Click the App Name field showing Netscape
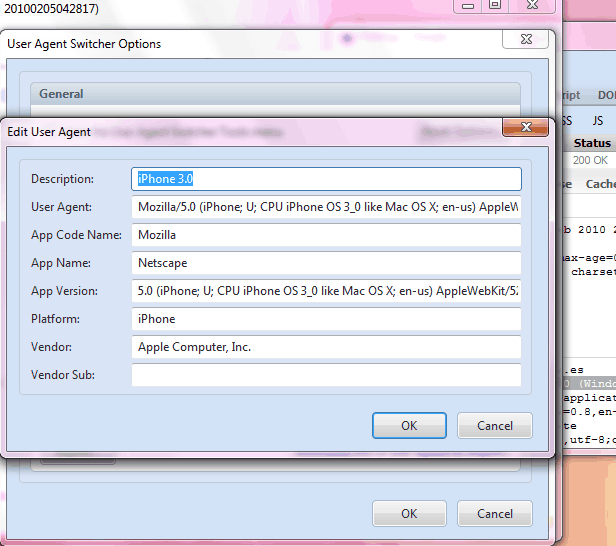Screen dimensions: 616x546 [x=326, y=263]
